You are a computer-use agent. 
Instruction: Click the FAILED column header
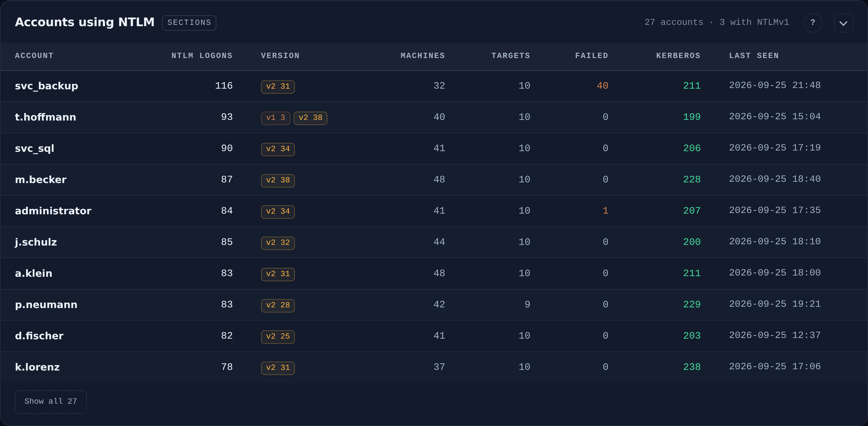[x=591, y=55]
